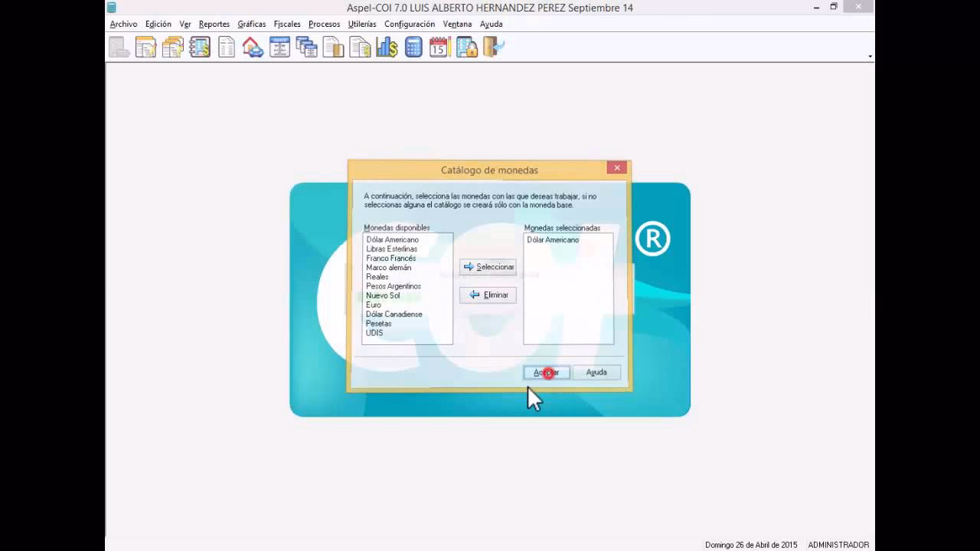Viewport: 980px width, 551px height.
Task: Open the notebook with dollar sign icon
Action: click(x=200, y=47)
